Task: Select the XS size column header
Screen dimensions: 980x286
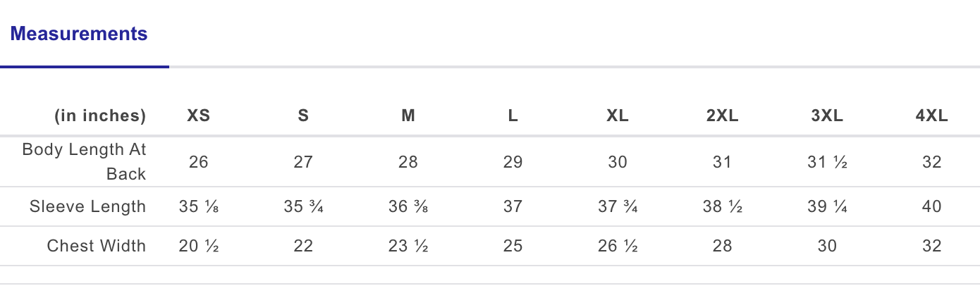Action: click(x=199, y=116)
